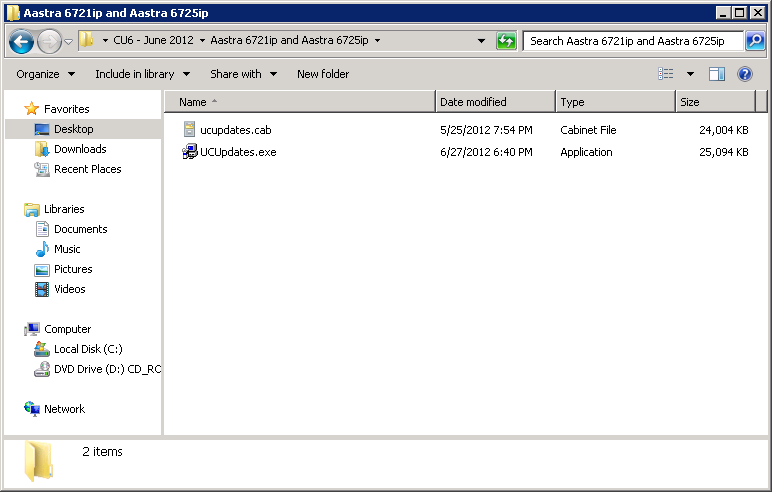
Task: Go back with the Back arrow button
Action: 21,41
